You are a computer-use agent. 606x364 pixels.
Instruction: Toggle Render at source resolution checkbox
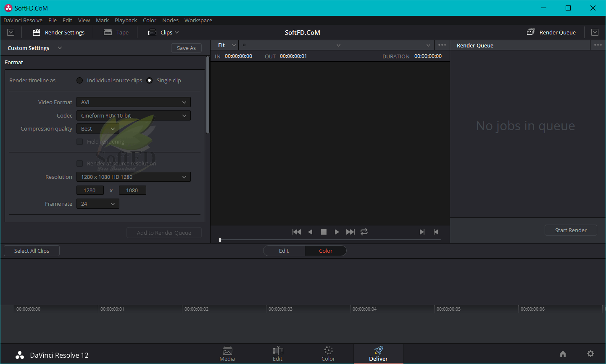point(79,163)
